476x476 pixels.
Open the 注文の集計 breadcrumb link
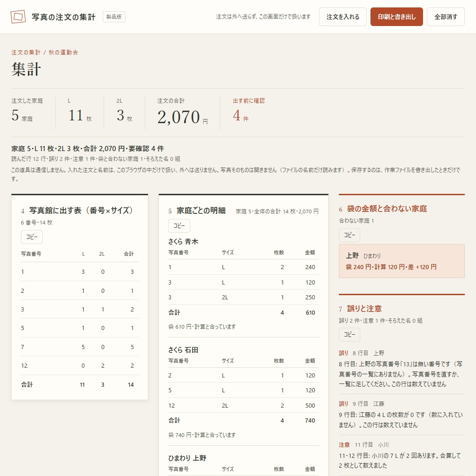(x=26, y=52)
